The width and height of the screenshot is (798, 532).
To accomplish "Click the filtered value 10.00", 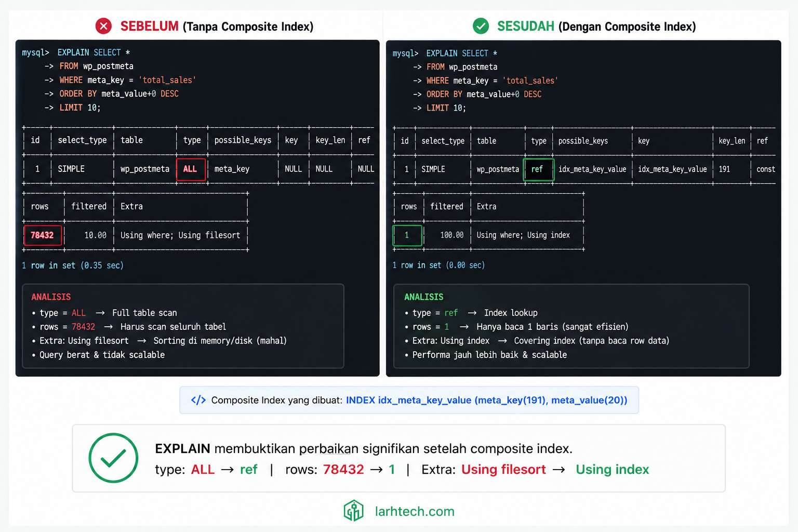I will click(95, 235).
